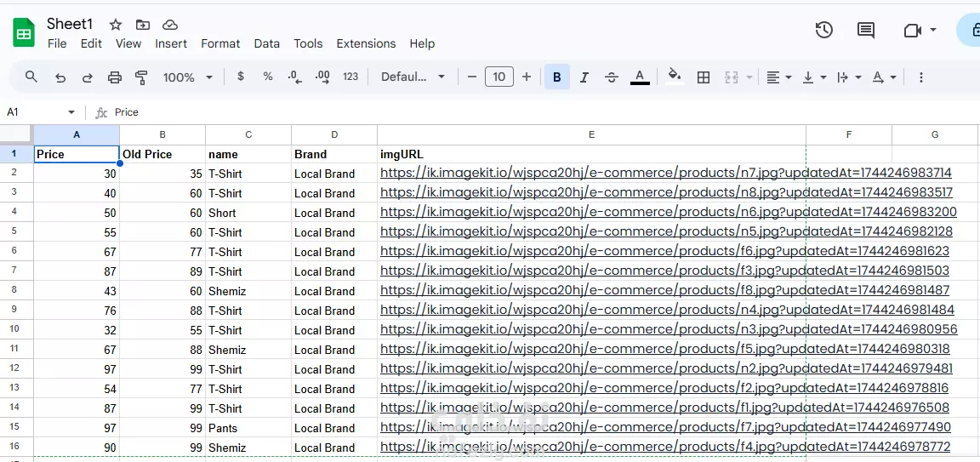Open the Insert menu
Viewport: 980px width, 462px height.
pyautogui.click(x=171, y=43)
